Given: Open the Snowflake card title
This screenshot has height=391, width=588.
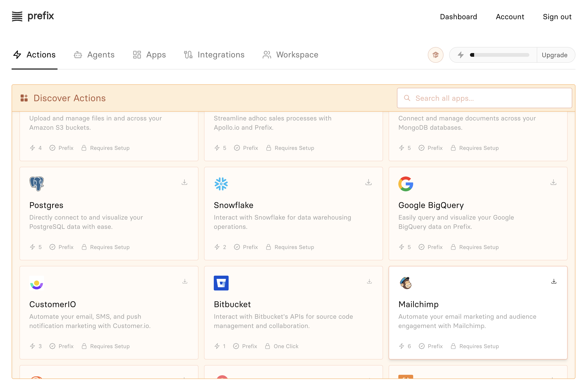Looking at the screenshot, I should 233,205.
